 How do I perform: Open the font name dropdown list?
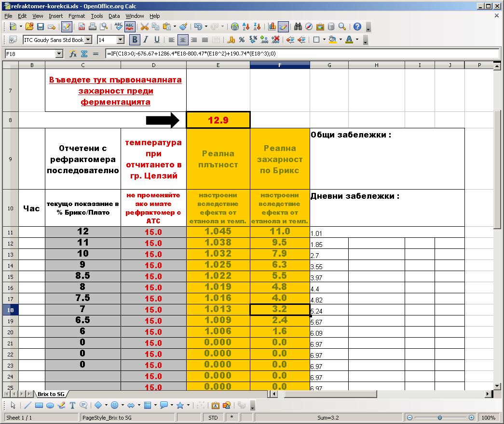(88, 40)
